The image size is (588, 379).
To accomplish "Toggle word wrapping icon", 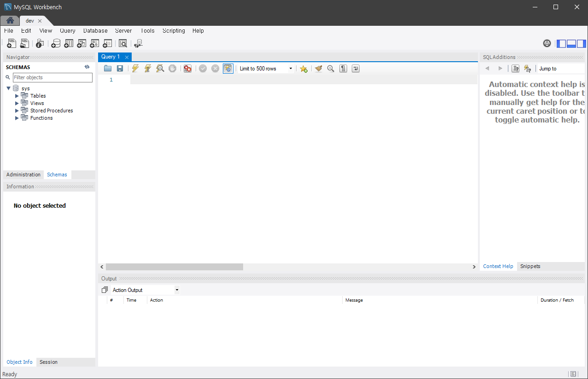I will click(x=355, y=69).
